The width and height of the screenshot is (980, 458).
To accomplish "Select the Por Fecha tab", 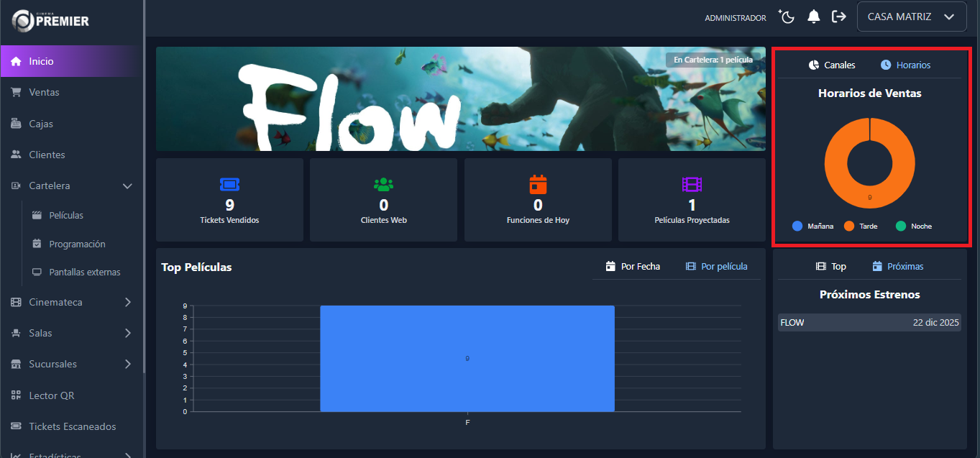I will pyautogui.click(x=633, y=266).
